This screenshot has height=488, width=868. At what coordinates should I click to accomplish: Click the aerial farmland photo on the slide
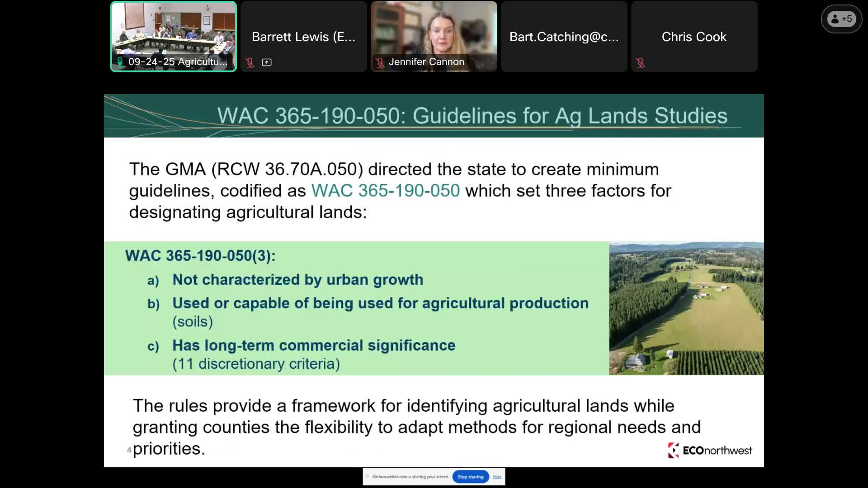coord(686,308)
